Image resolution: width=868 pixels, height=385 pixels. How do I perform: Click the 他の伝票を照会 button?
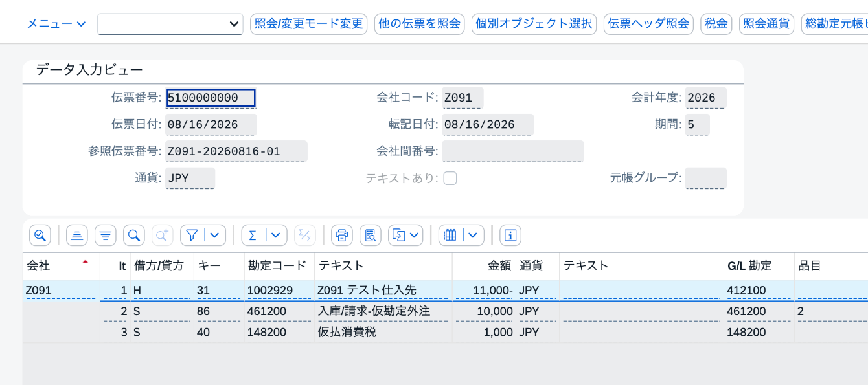coord(420,24)
